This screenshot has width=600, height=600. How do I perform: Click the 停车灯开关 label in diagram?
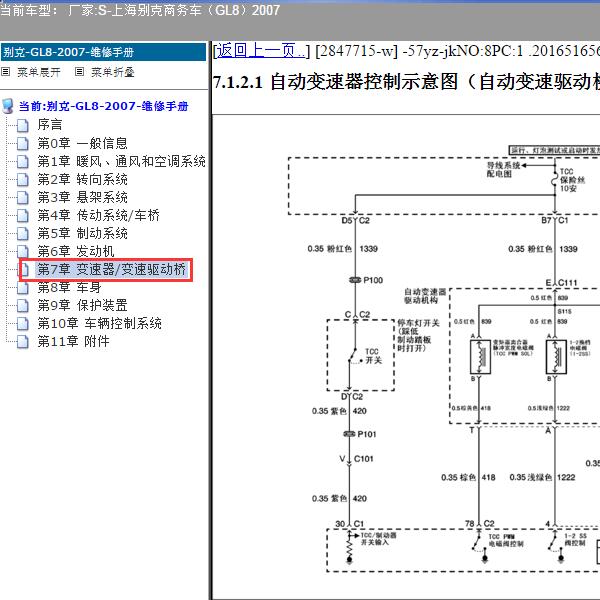pos(418,336)
